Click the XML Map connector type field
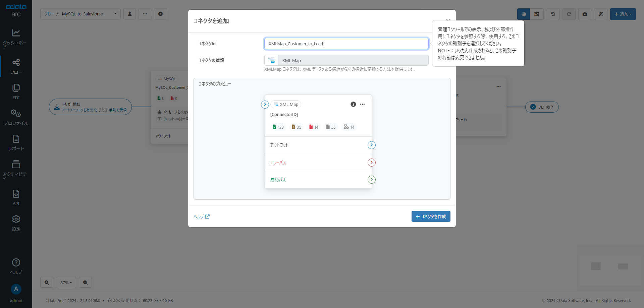This screenshot has width=644, height=308. (x=346, y=60)
